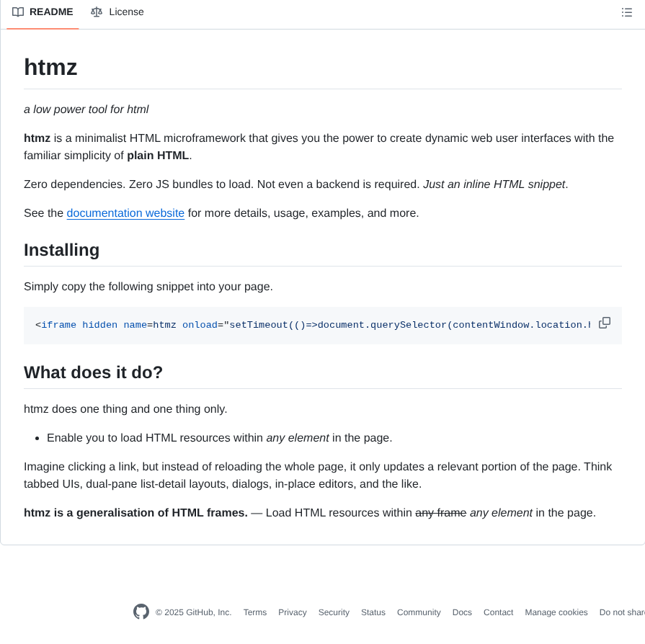Click Security in the footer
This screenshot has height=644, width=645.
[334, 612]
